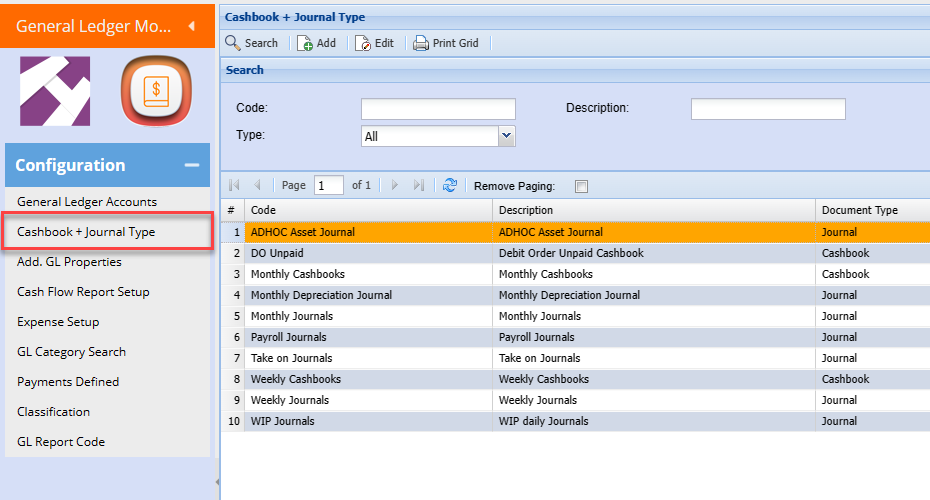Go to the next page arrow
Viewport: 930px width, 500px height.
(x=395, y=185)
